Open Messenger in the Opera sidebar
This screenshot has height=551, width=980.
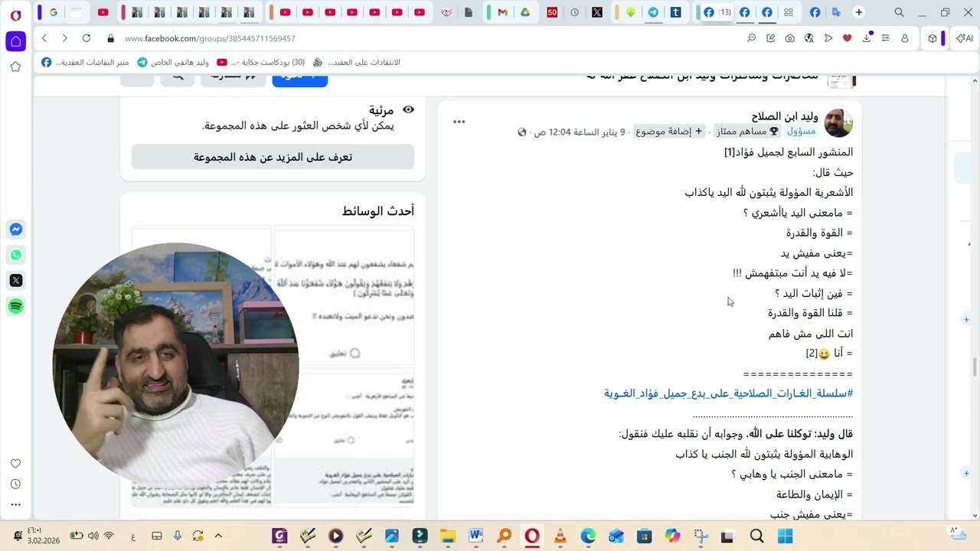click(15, 230)
